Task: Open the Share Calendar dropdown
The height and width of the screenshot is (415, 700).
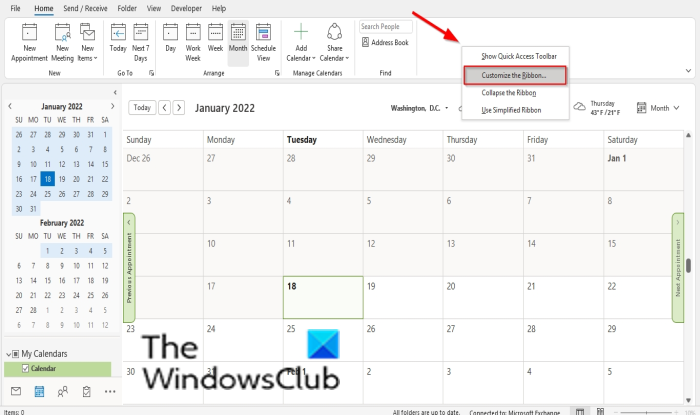Action: pos(334,42)
